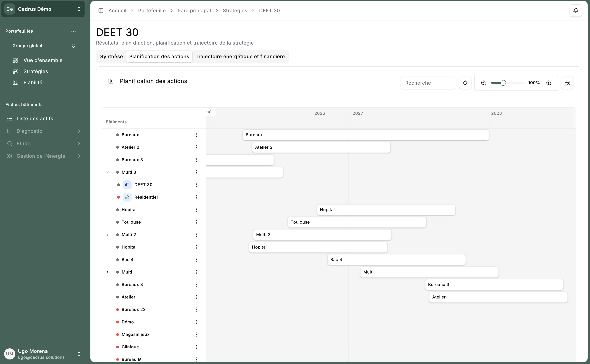The image size is (590, 364).
Task: Open the options menu for Toulouse row
Action: click(x=196, y=222)
